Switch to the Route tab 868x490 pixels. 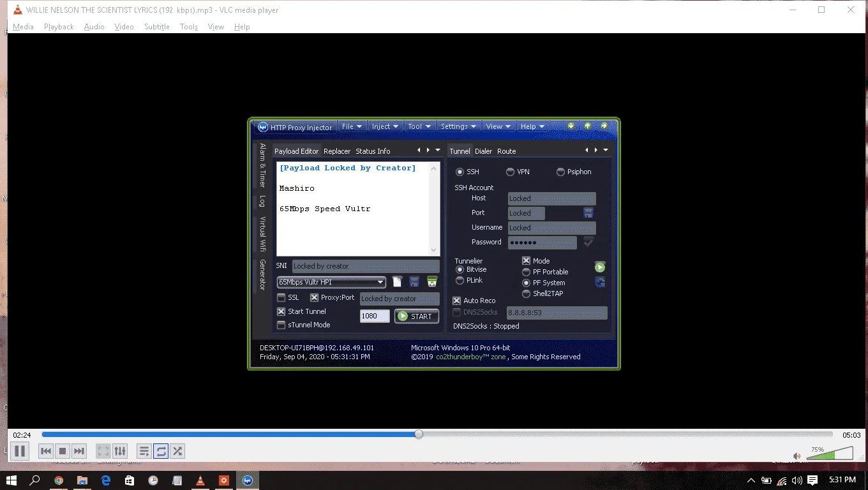507,151
